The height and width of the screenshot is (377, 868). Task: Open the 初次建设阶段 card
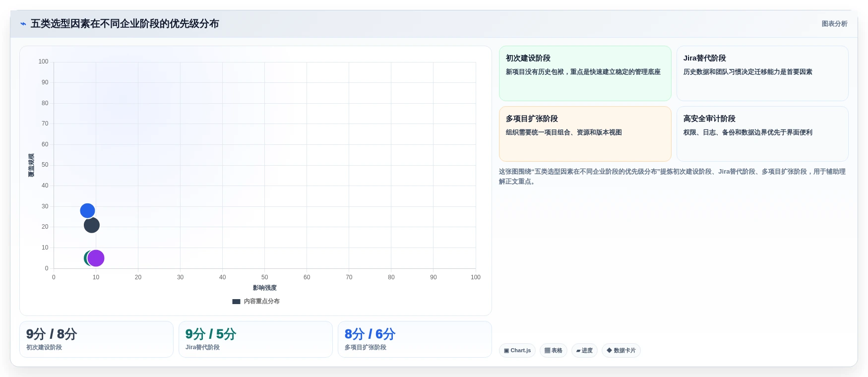pyautogui.click(x=585, y=73)
